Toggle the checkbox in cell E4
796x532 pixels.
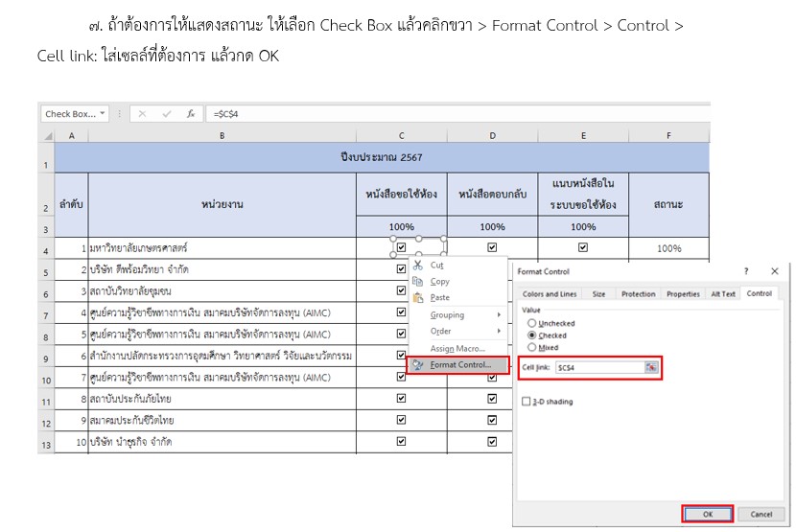click(583, 247)
